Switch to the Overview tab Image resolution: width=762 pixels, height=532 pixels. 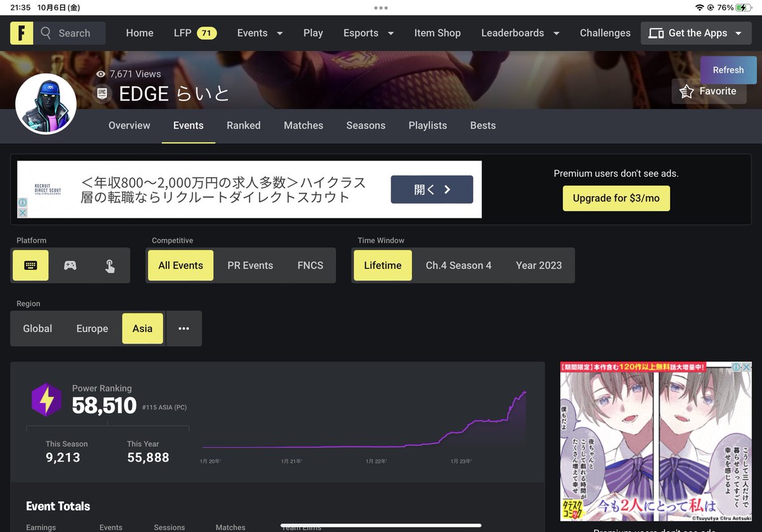[130, 126]
